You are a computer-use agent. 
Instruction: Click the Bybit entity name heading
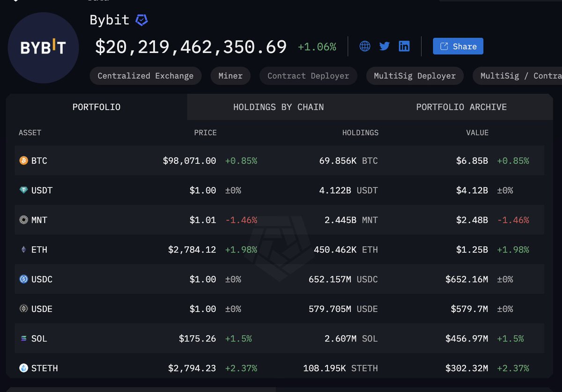(109, 20)
